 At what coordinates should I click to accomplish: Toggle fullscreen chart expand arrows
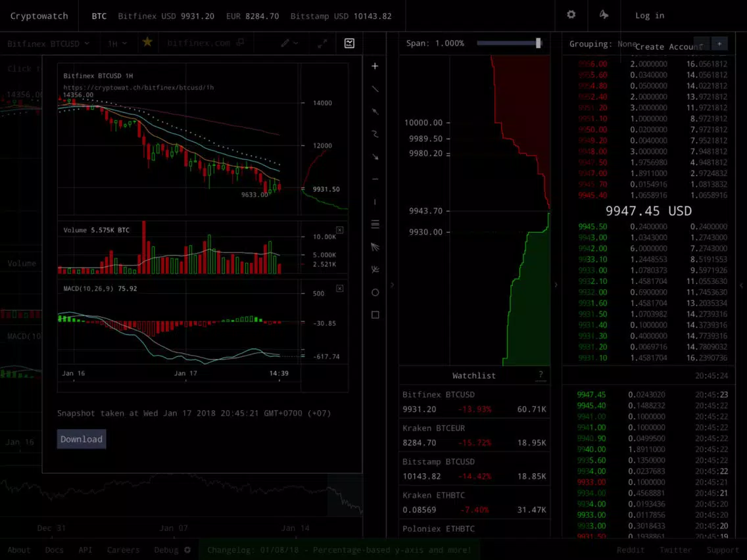(322, 43)
